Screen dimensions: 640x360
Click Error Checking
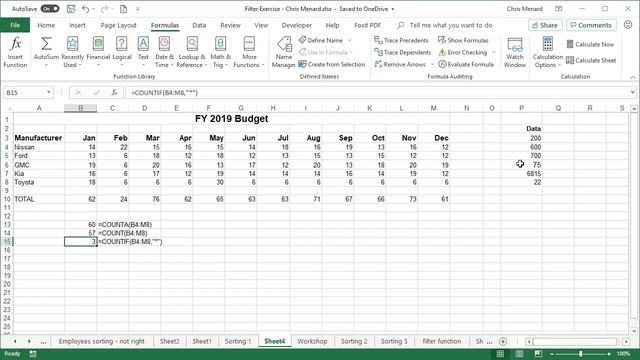(463, 52)
